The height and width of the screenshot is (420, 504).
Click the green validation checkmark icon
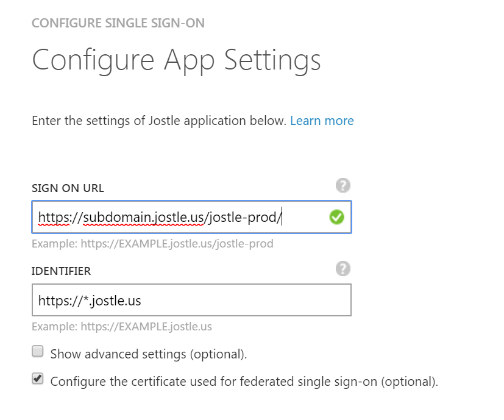point(337,217)
